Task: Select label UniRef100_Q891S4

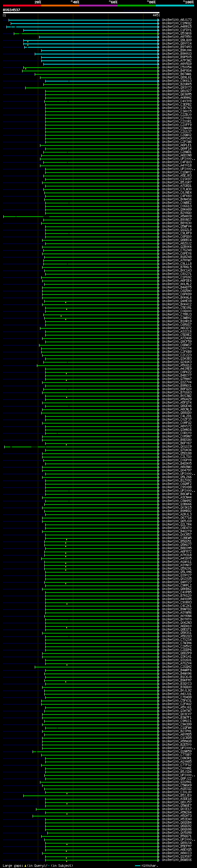Action: coord(177,843)
